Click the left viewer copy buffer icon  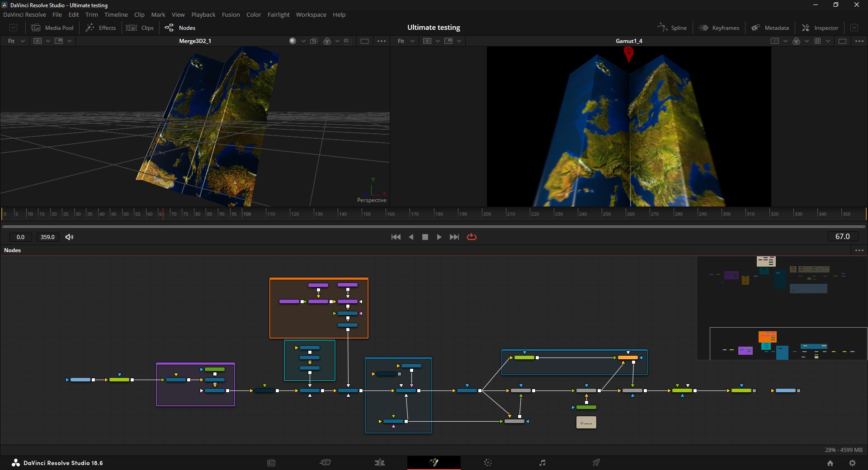314,41
